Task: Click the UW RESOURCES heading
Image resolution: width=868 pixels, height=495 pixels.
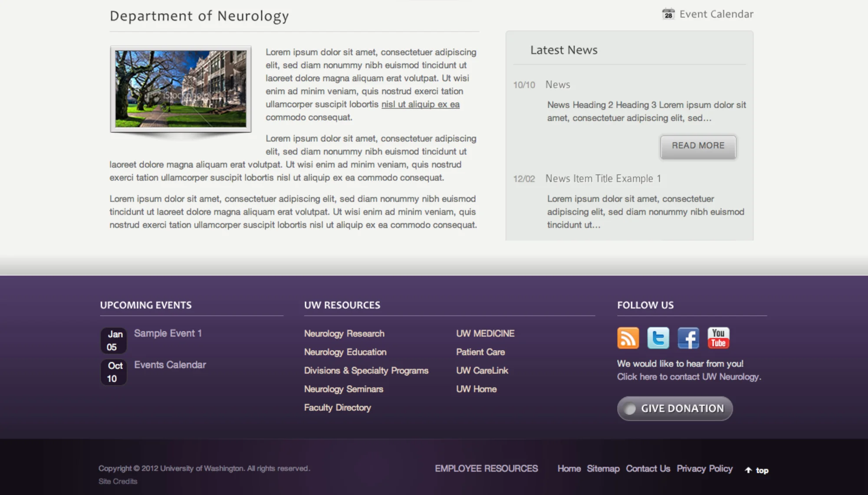Action: click(x=342, y=305)
